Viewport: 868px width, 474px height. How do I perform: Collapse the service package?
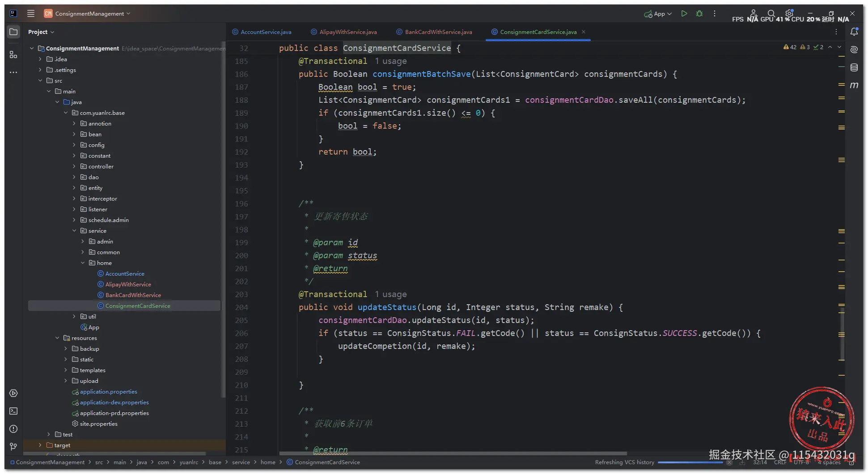[74, 231]
